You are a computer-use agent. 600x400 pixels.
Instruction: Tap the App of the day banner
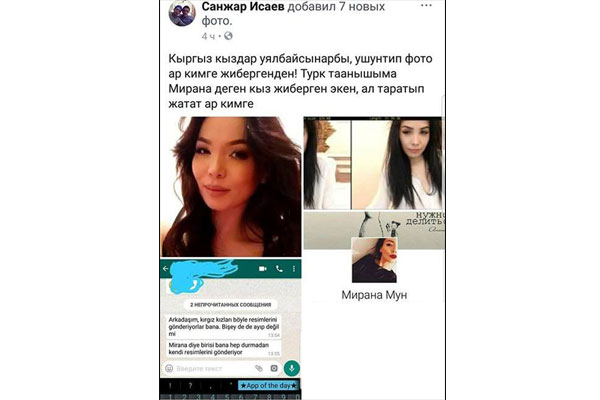(268, 385)
